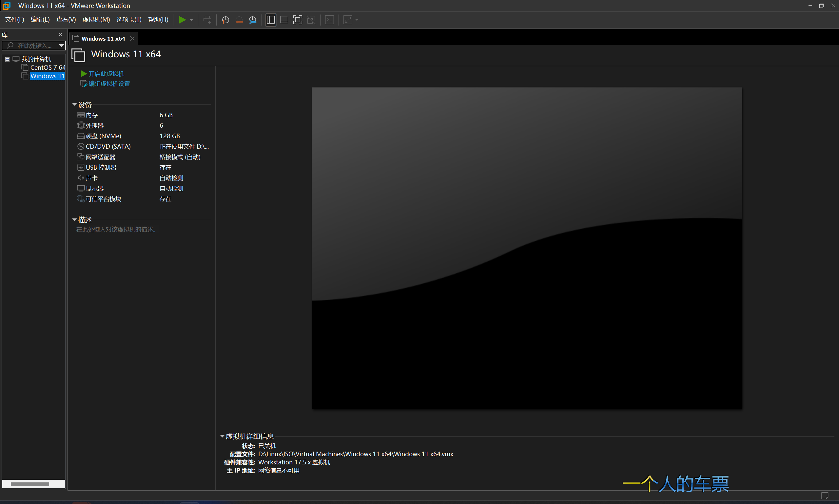Click the 显示器 display icon
This screenshot has height=504, width=839.
pos(81,189)
